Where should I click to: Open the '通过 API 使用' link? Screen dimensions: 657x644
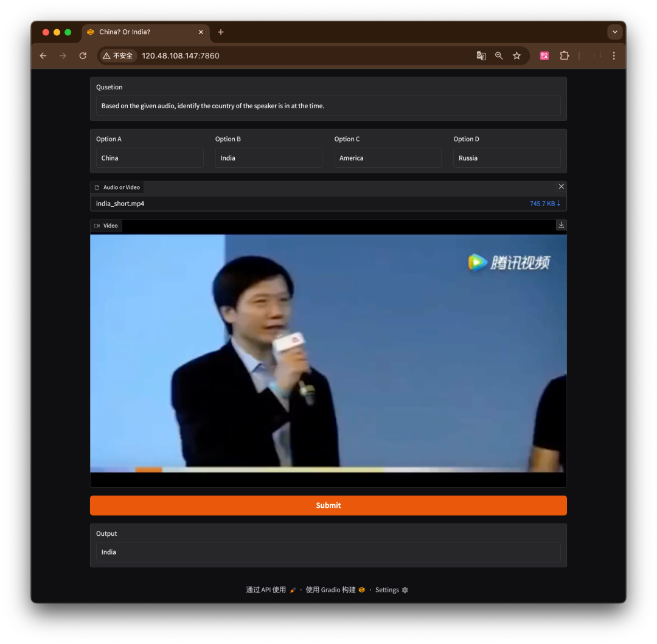271,589
